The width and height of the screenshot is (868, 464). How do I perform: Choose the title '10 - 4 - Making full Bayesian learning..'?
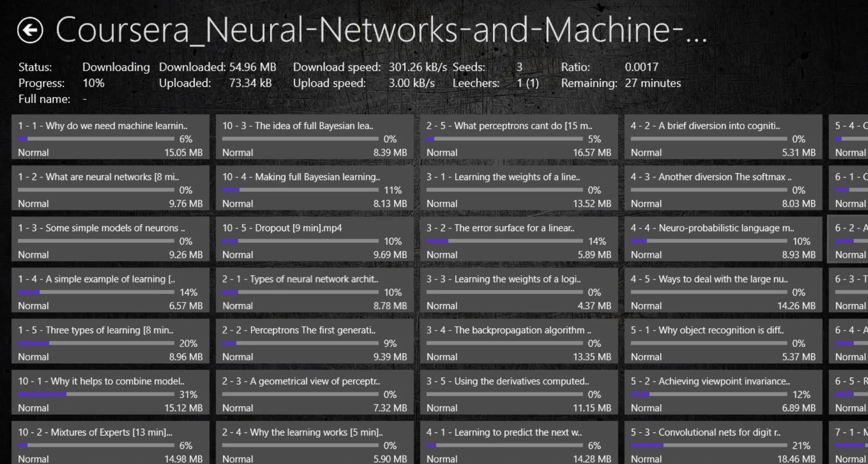(x=301, y=177)
